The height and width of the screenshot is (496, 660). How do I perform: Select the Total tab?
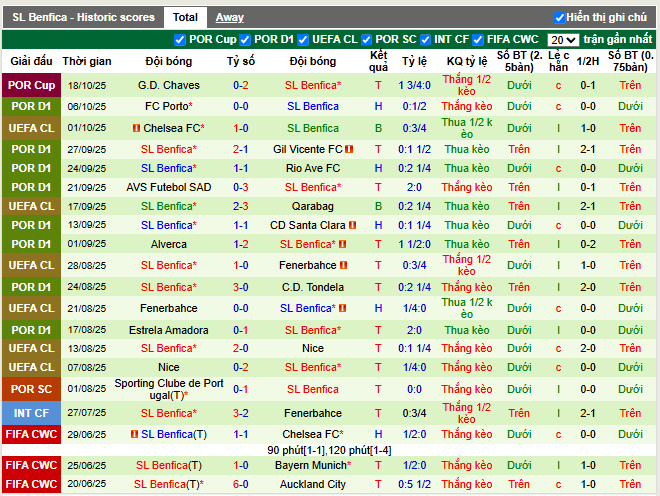[185, 17]
